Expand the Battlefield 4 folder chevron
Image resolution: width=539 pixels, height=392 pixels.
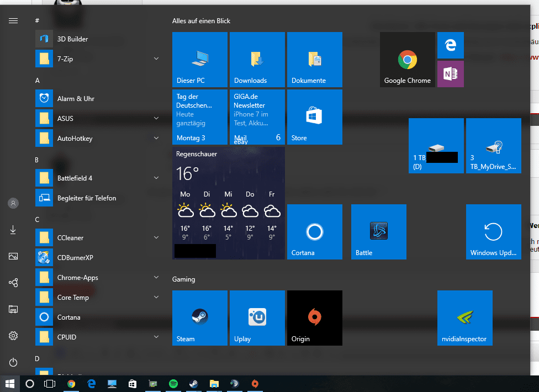(156, 178)
